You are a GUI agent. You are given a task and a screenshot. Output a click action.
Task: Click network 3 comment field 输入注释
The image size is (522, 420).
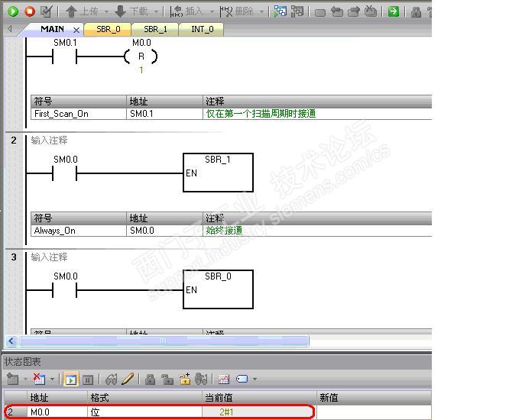pos(49,257)
